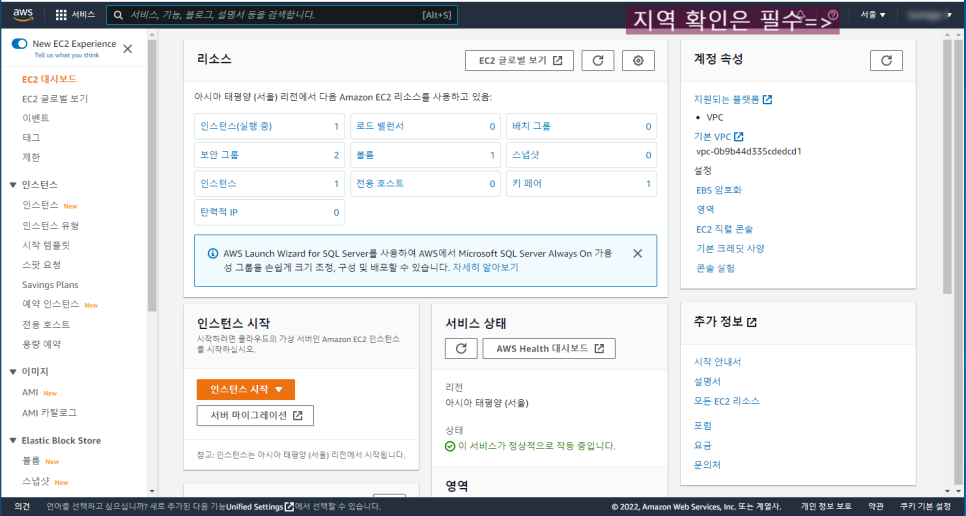Open 쿠키 기본 설정 in footer

pos(925,506)
